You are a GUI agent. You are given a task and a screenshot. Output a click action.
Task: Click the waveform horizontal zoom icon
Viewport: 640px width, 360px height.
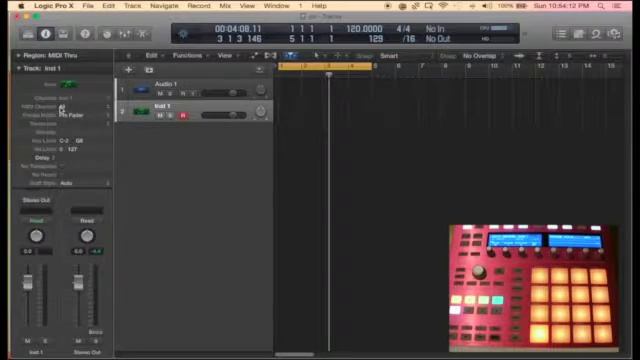(519, 56)
